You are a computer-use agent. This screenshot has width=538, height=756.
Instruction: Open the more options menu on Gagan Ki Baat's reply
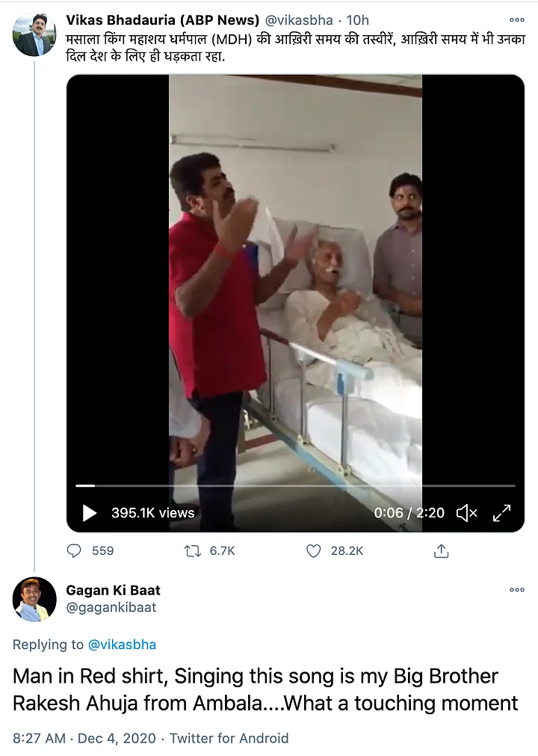[x=516, y=590]
